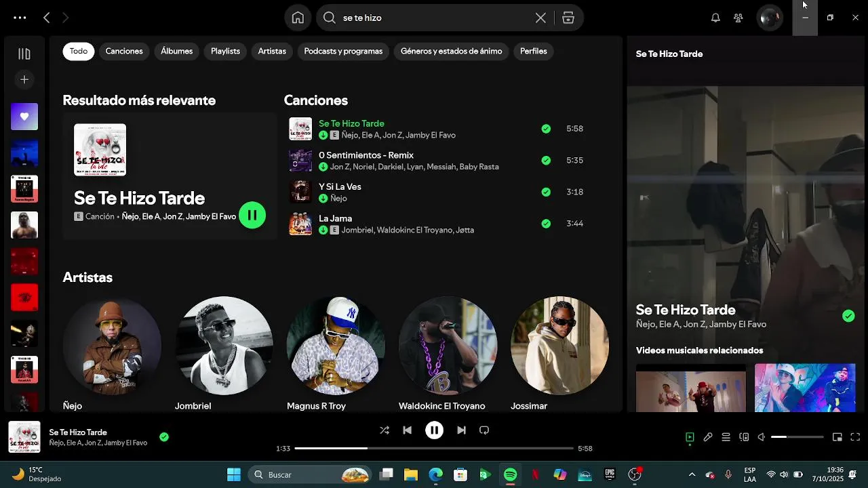Toggle shuffle playback
Screen dimensions: 868x488
(x=384, y=430)
